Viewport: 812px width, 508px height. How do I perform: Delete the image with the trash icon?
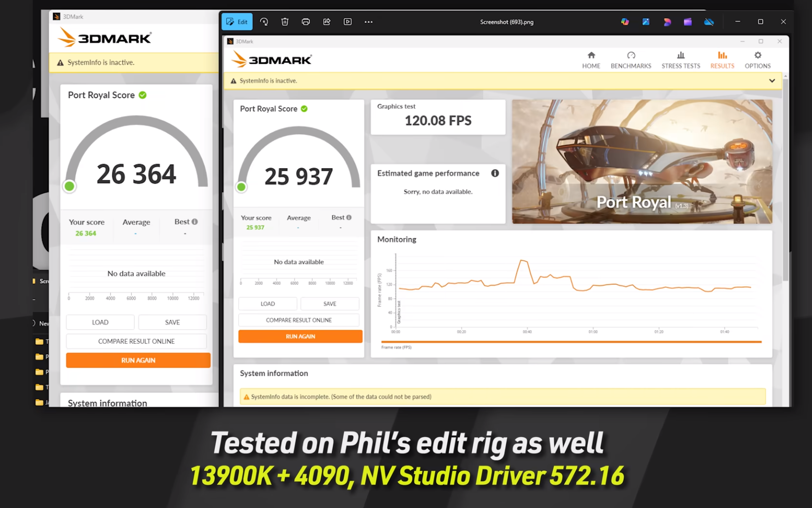pos(285,22)
